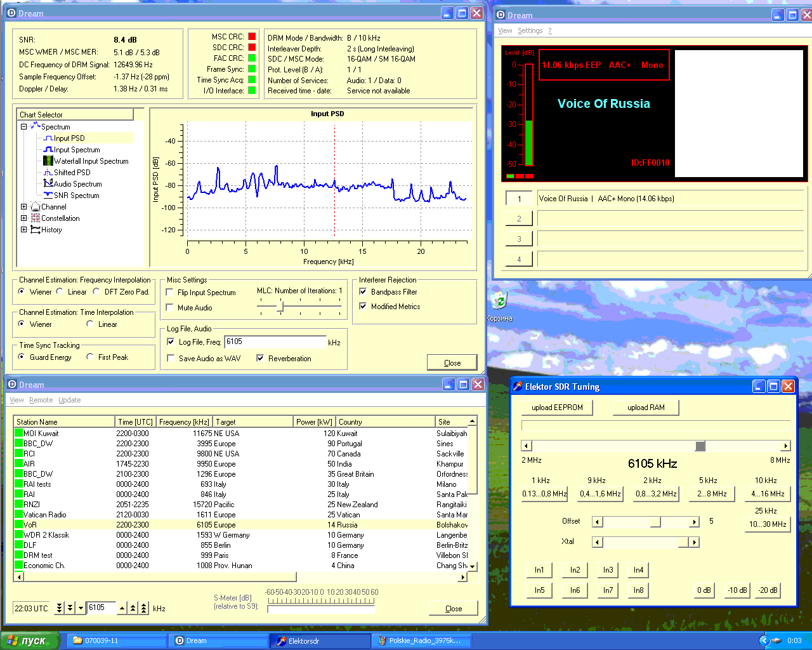Enable Mute Audio checkbox

pyautogui.click(x=169, y=307)
